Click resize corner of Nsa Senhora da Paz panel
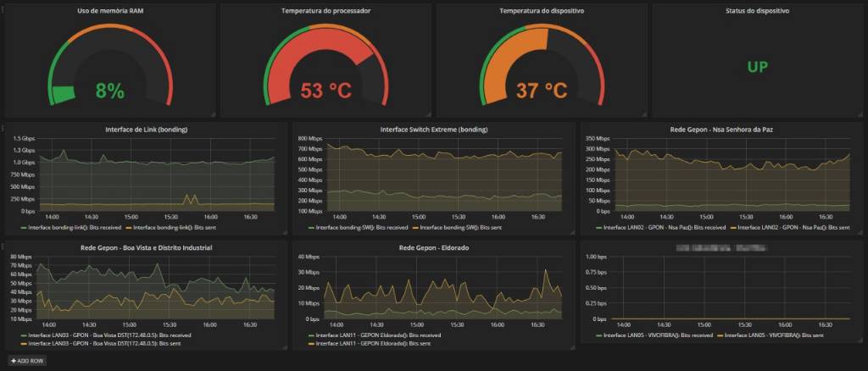 coord(860,233)
